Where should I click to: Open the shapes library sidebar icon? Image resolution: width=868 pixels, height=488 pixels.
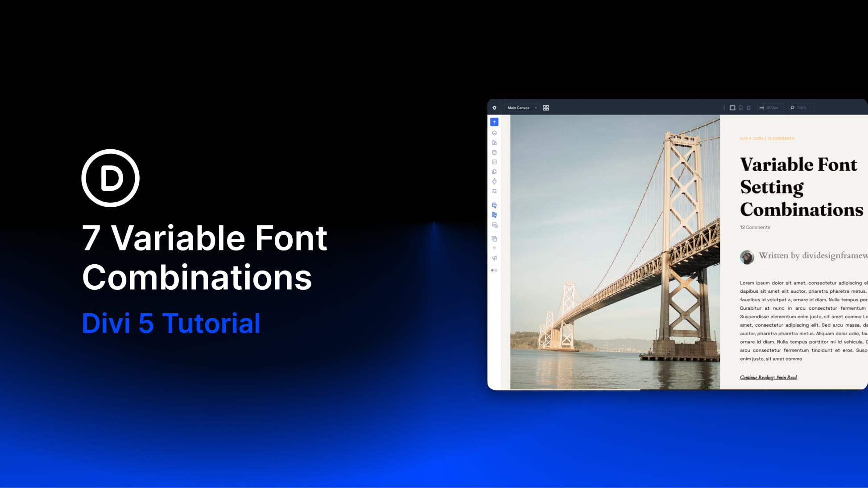point(494,143)
